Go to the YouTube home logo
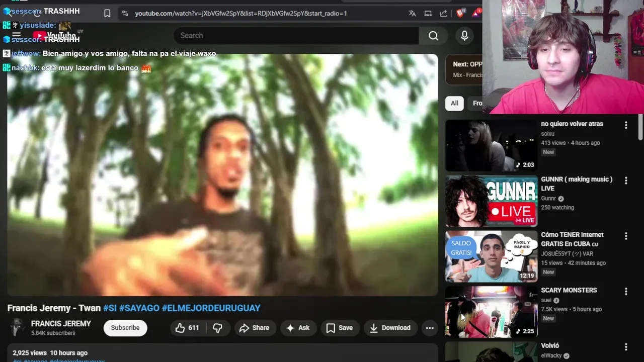 [x=55, y=36]
